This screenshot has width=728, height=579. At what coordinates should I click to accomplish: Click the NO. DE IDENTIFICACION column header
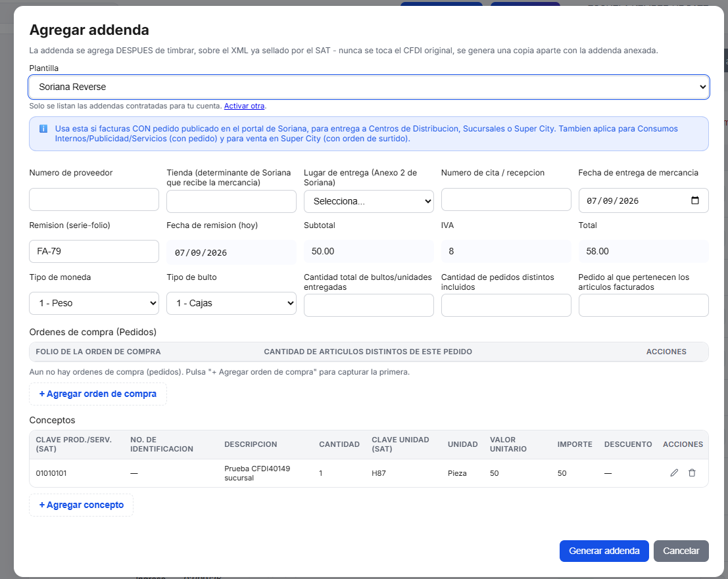[162, 444]
